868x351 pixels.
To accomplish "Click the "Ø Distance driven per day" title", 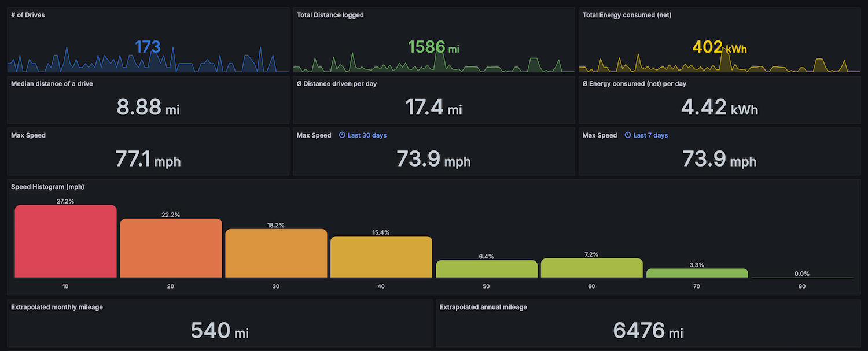I will [x=336, y=84].
